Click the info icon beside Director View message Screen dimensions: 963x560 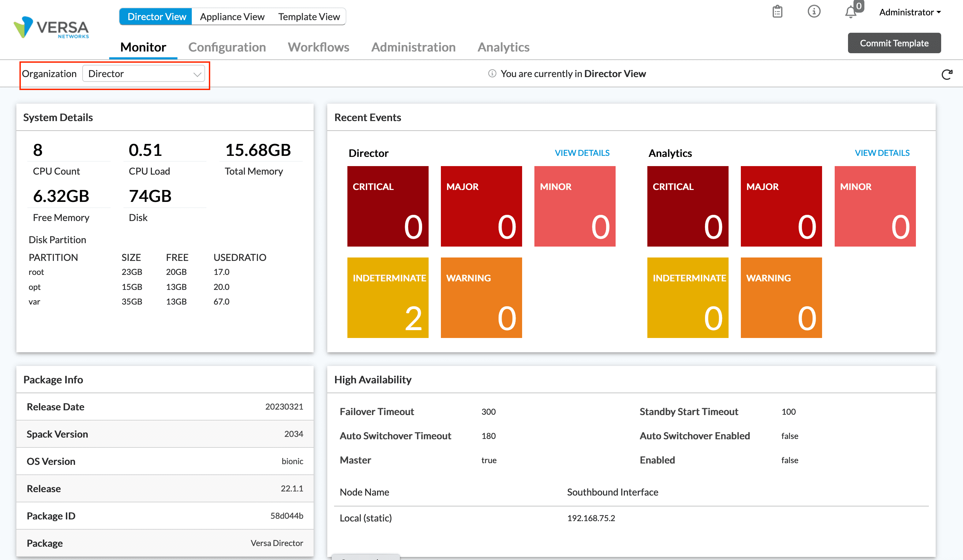tap(492, 73)
